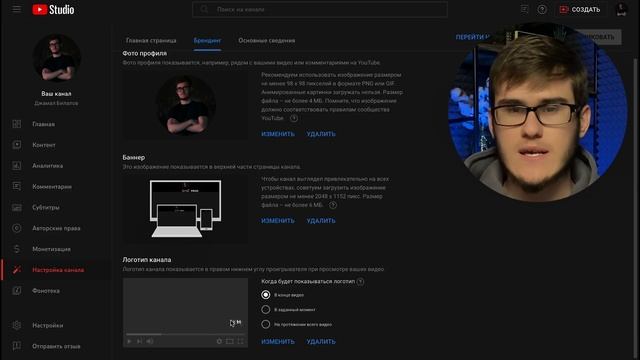Click settings gear in logo preview player
640x360 pixels.
coord(219,341)
